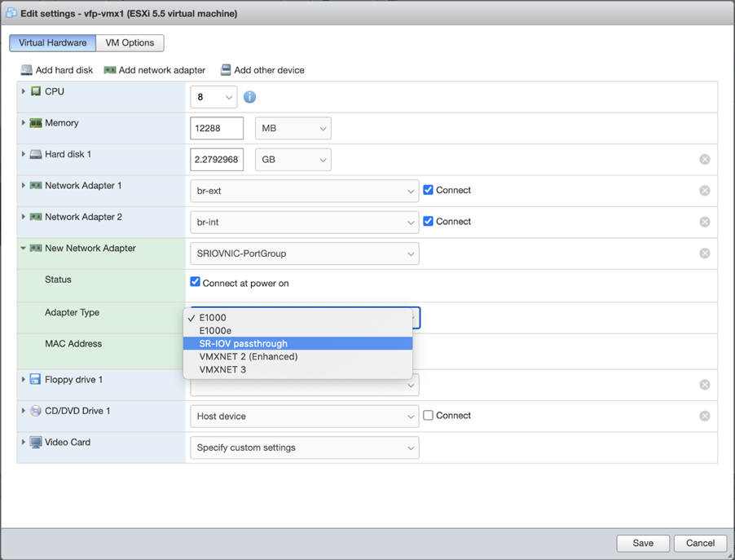Click the Cancel button
Viewport: 735px width, 560px height.
(x=700, y=543)
